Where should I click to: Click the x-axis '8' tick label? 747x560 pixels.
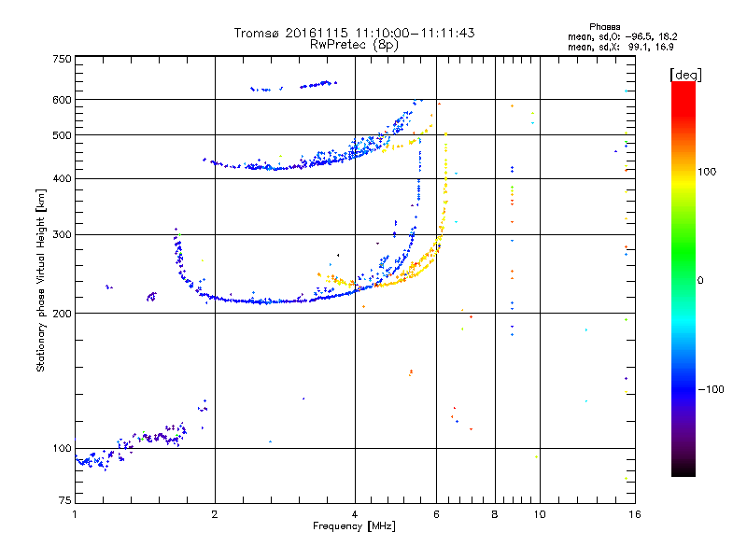[495, 514]
